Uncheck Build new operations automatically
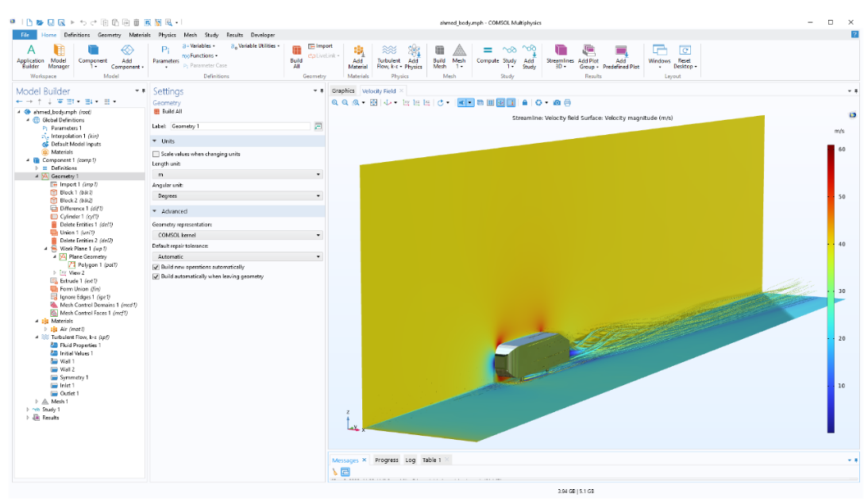This screenshot has height=501, width=868. point(156,267)
